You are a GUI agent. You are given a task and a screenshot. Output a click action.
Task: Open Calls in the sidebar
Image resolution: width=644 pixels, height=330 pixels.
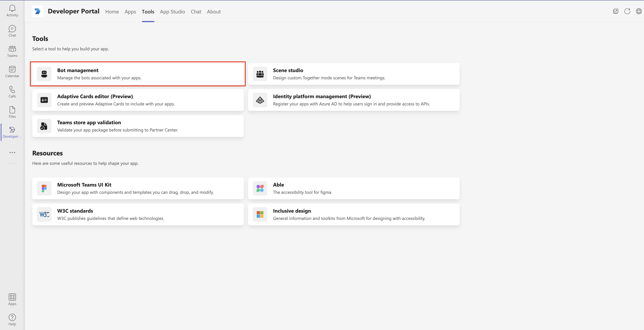[x=12, y=92]
